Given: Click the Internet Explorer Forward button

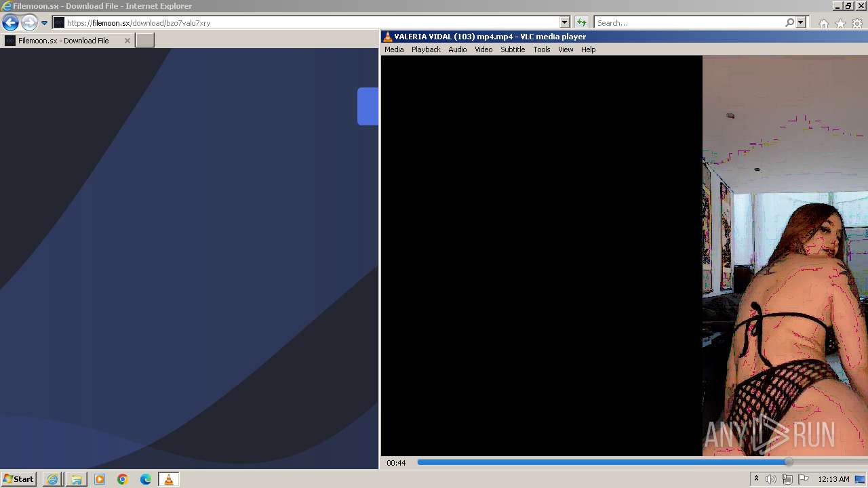Looking at the screenshot, I should pos(28,23).
